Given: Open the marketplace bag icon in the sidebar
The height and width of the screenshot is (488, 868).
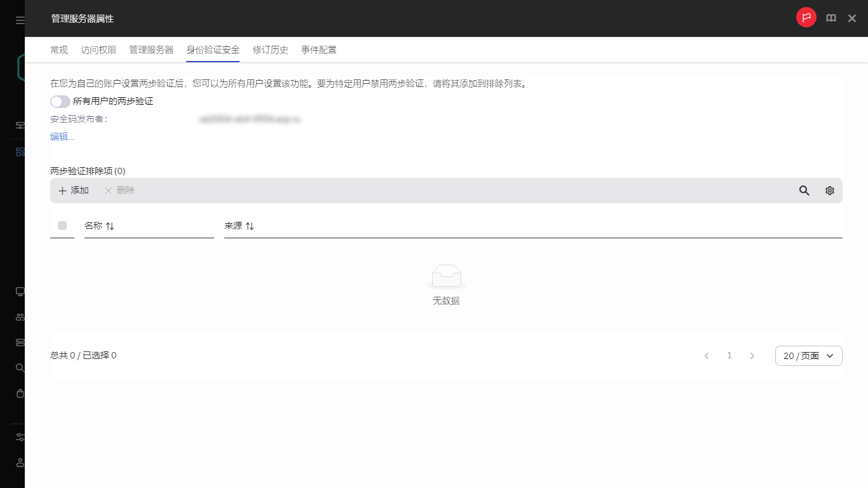Looking at the screenshot, I should [18, 393].
